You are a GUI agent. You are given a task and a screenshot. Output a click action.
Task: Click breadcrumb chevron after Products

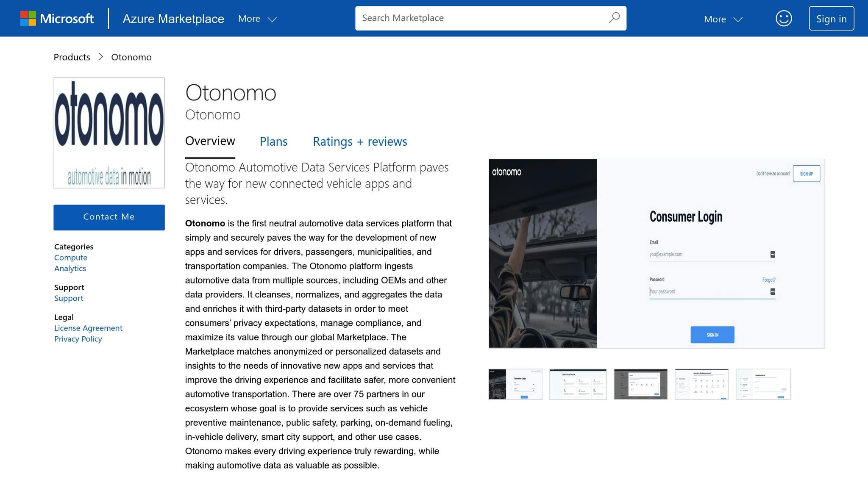101,57
